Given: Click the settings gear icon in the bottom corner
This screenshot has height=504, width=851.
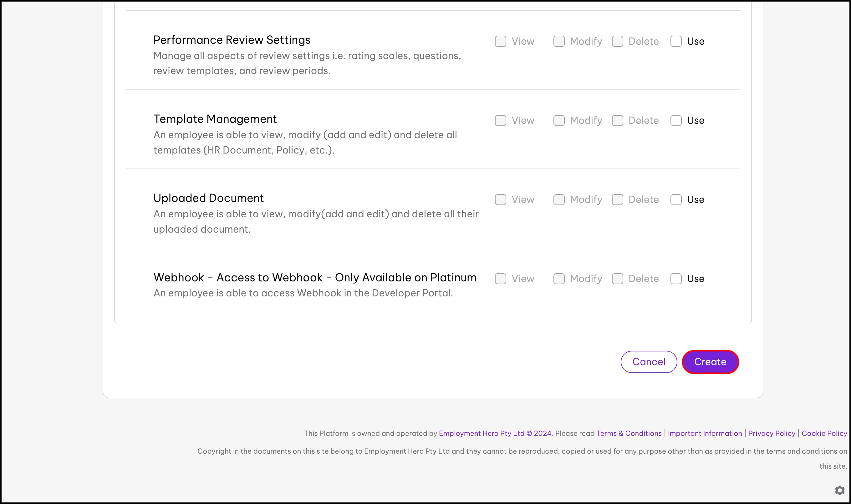Looking at the screenshot, I should (x=839, y=491).
